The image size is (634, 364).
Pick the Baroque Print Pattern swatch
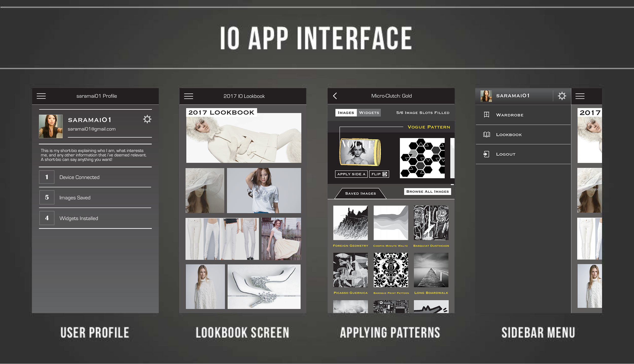(391, 270)
